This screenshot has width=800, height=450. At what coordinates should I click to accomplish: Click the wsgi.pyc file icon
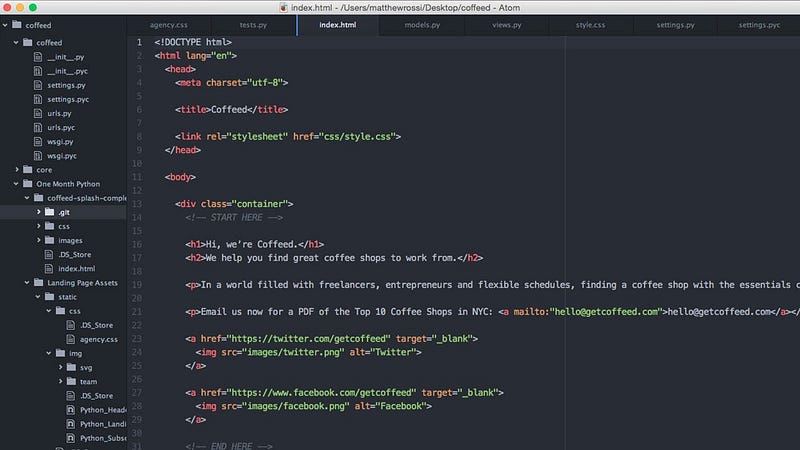(x=38, y=156)
